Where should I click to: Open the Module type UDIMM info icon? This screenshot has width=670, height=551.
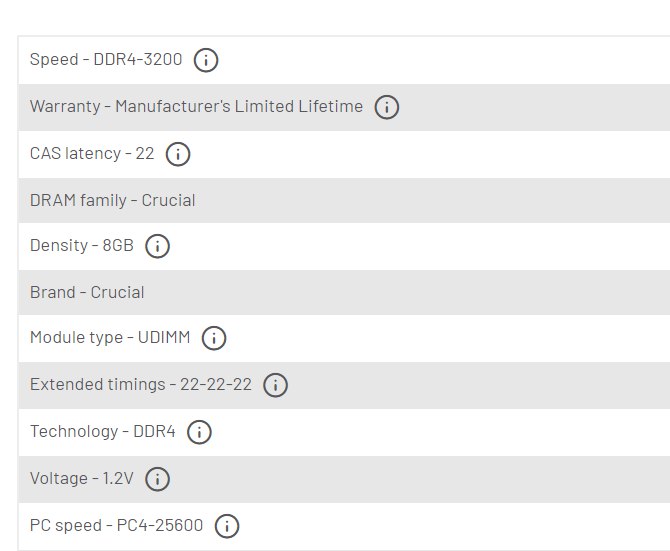(214, 338)
